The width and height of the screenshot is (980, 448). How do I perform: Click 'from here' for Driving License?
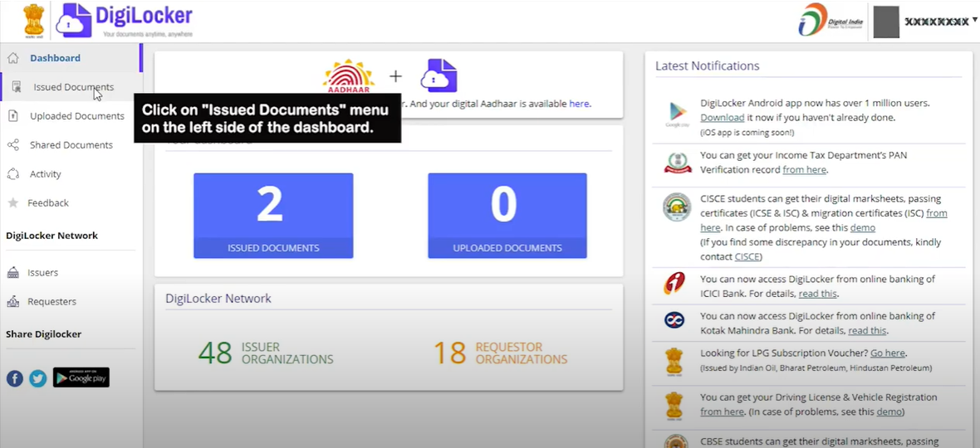722,411
